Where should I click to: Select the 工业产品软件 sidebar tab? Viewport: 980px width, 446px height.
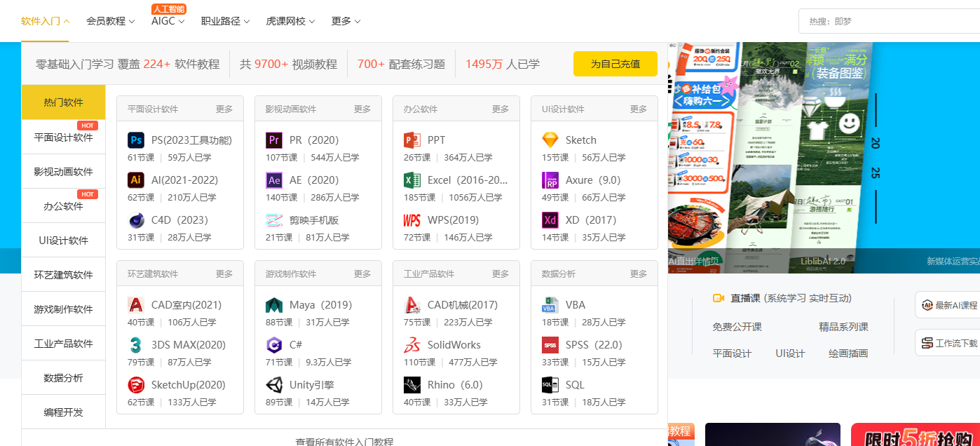click(x=64, y=344)
